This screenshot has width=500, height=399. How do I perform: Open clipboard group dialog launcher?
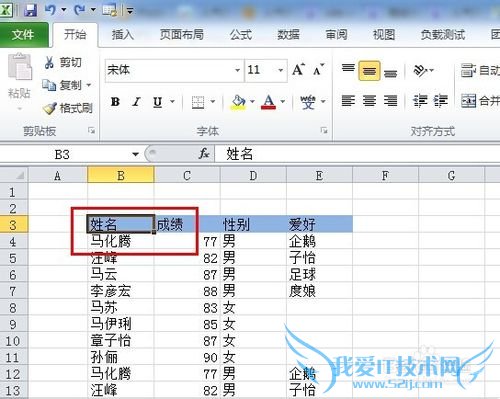91,131
